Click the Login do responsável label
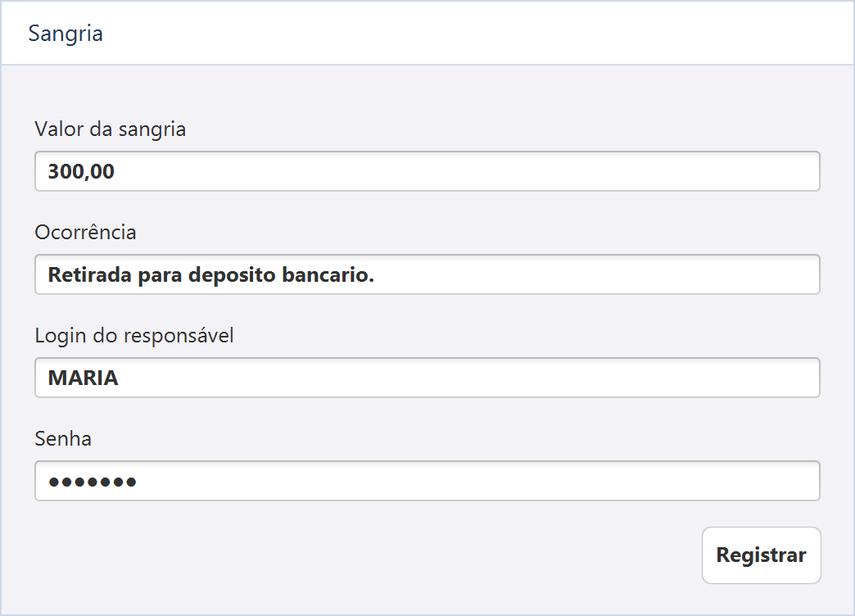The image size is (855, 616). click(134, 336)
